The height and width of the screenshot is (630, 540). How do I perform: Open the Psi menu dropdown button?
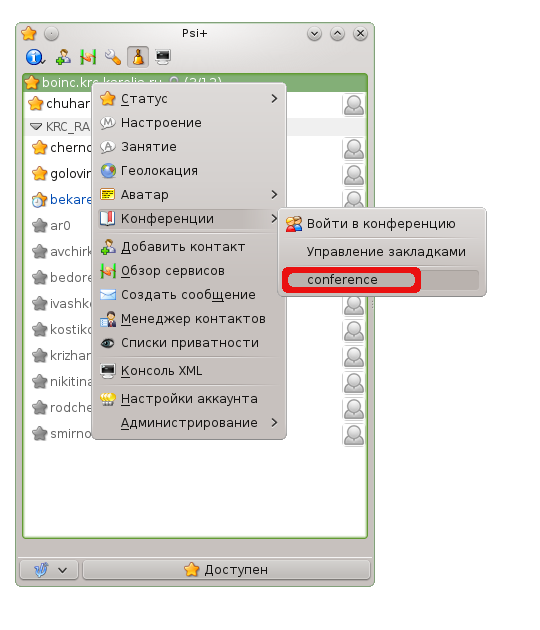[x=49, y=570]
